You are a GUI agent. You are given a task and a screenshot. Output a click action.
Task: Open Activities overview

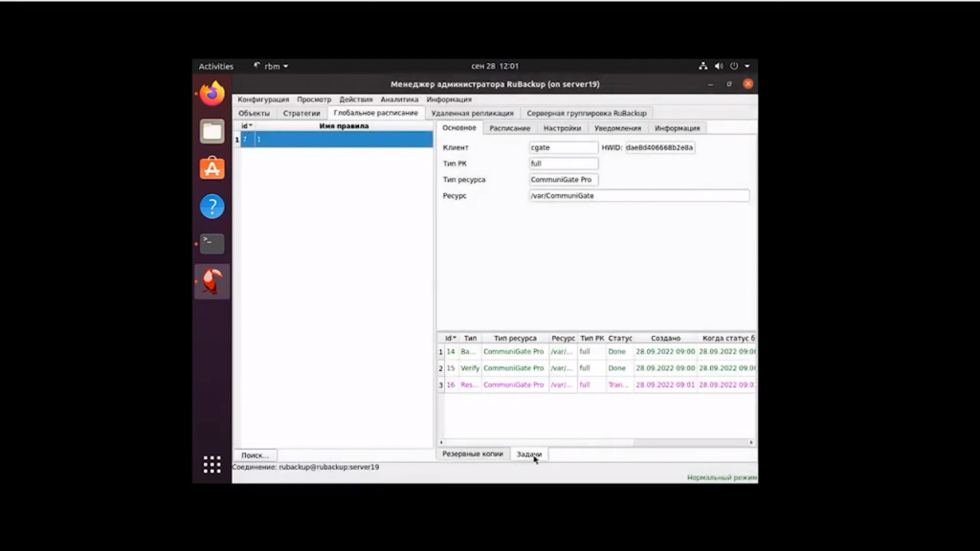[x=215, y=66]
